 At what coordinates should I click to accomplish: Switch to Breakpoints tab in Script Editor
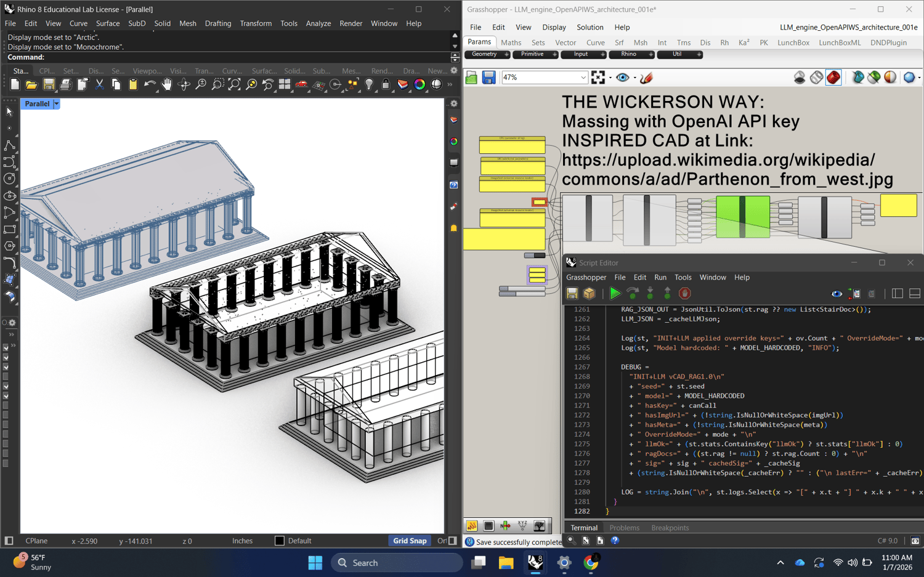pos(670,528)
